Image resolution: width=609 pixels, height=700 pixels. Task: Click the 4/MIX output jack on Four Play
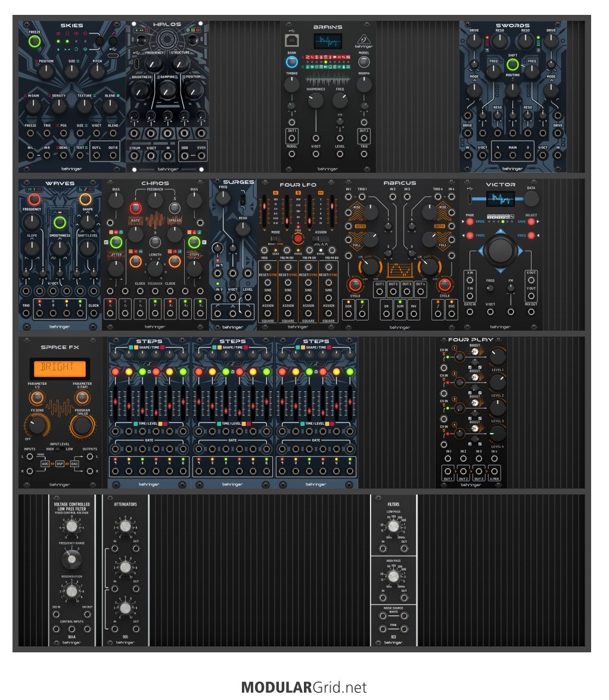494,471
